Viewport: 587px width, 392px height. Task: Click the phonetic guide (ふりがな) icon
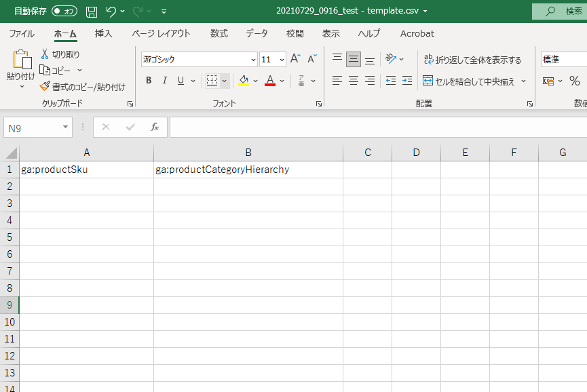click(301, 81)
